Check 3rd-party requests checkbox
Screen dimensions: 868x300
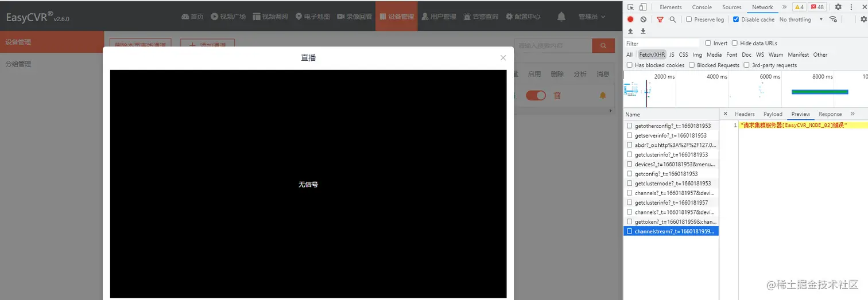(x=746, y=65)
